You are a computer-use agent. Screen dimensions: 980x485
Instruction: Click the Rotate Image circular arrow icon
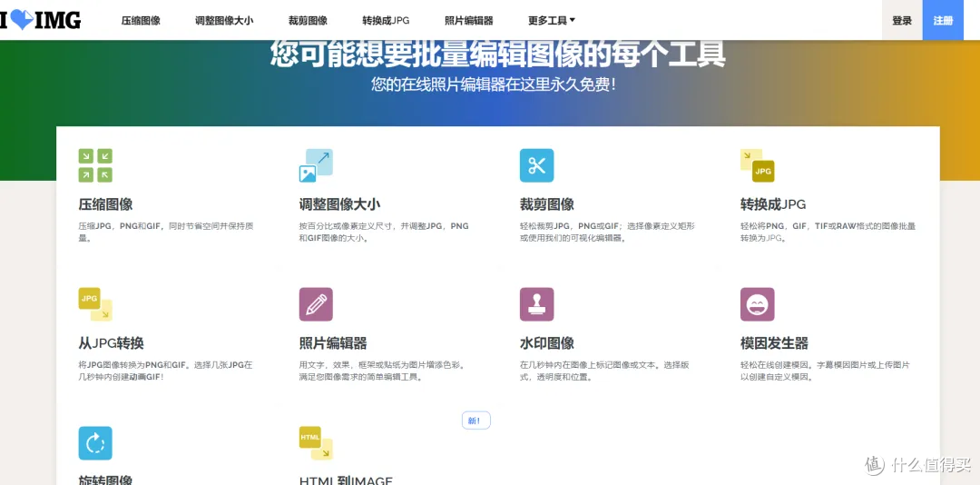click(95, 443)
